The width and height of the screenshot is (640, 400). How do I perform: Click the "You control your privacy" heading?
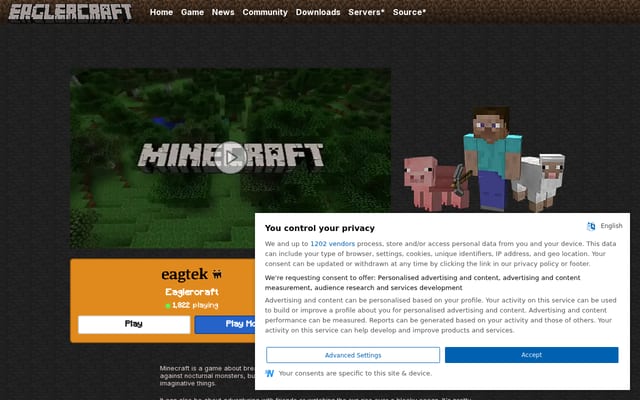320,228
